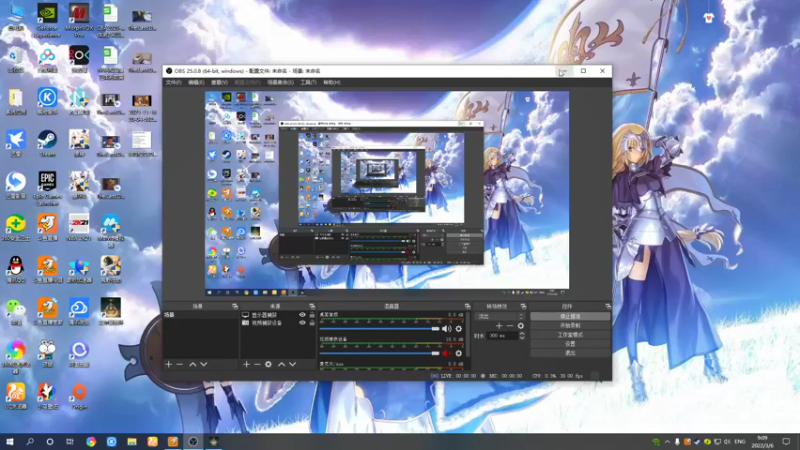The image size is (800, 450).
Task: Open the 帮助(H) menu in OBS
Action: 332,82
